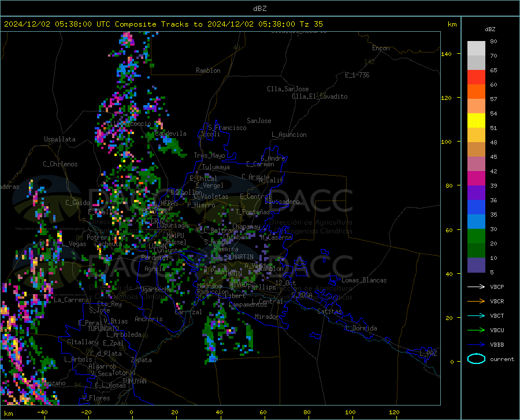Image resolution: width=520 pixels, height=420 pixels.
Task: Click the 'Uspallata' map label
Action: [x=60, y=139]
